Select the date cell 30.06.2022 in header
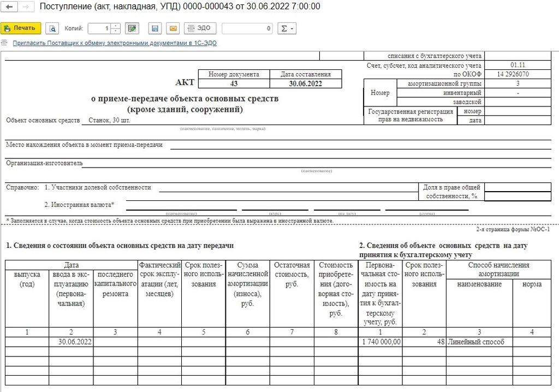Screen dimensions: 559x392 pos(305,84)
